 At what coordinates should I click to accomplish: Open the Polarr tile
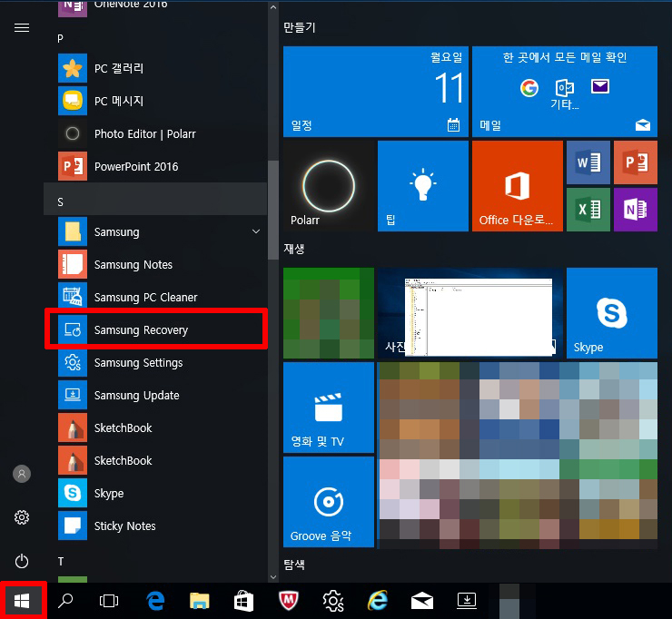tap(329, 186)
